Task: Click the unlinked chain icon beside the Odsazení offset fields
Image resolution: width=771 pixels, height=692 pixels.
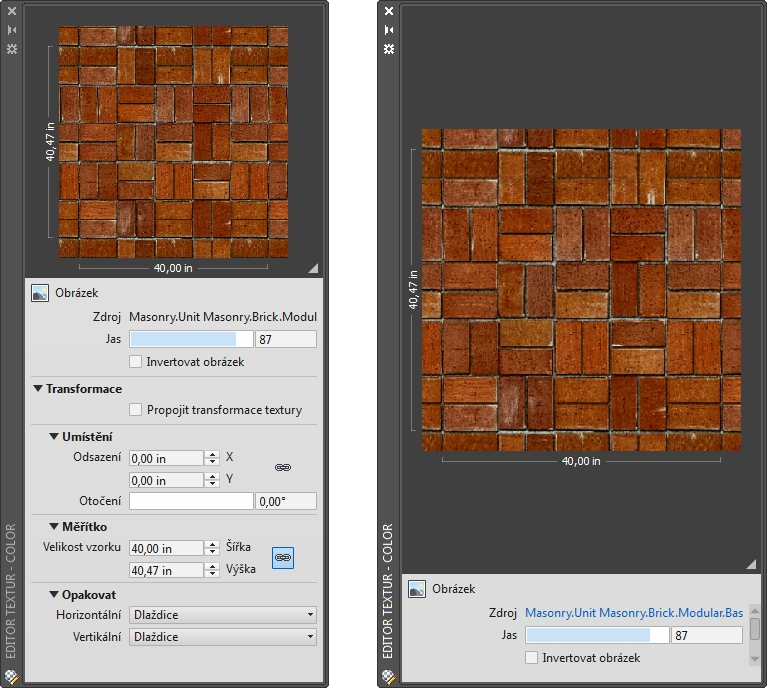Action: 283,468
